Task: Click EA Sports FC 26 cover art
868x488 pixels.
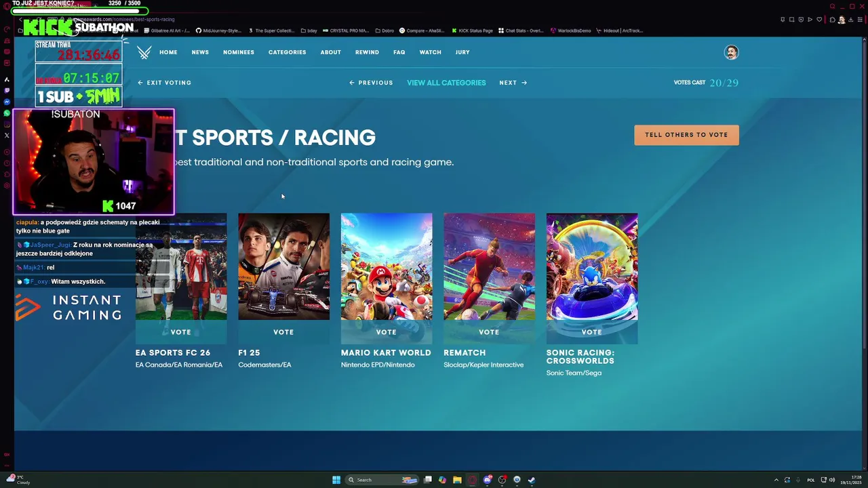Action: pyautogui.click(x=181, y=266)
